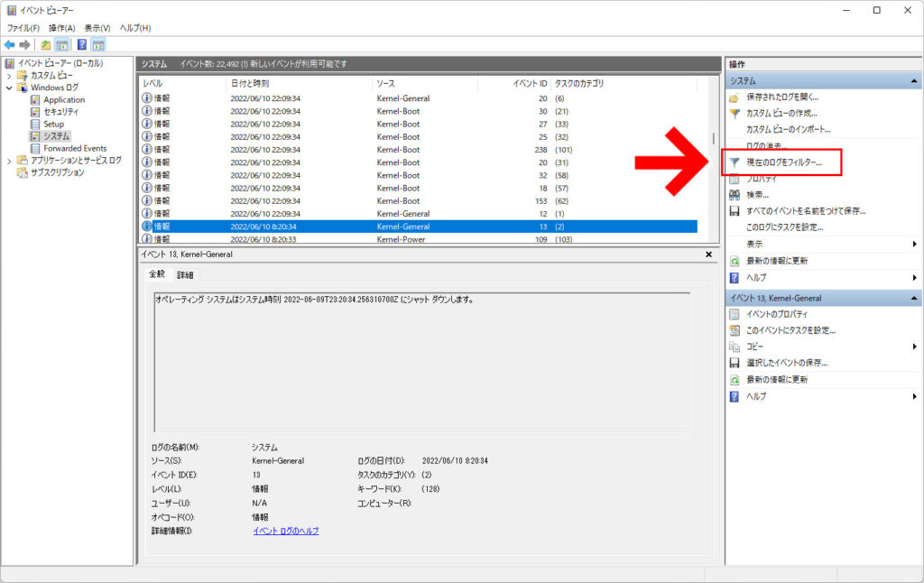Select the イベント ビューアー (ローカル) root icon
924x583 pixels.
pyautogui.click(x=11, y=63)
